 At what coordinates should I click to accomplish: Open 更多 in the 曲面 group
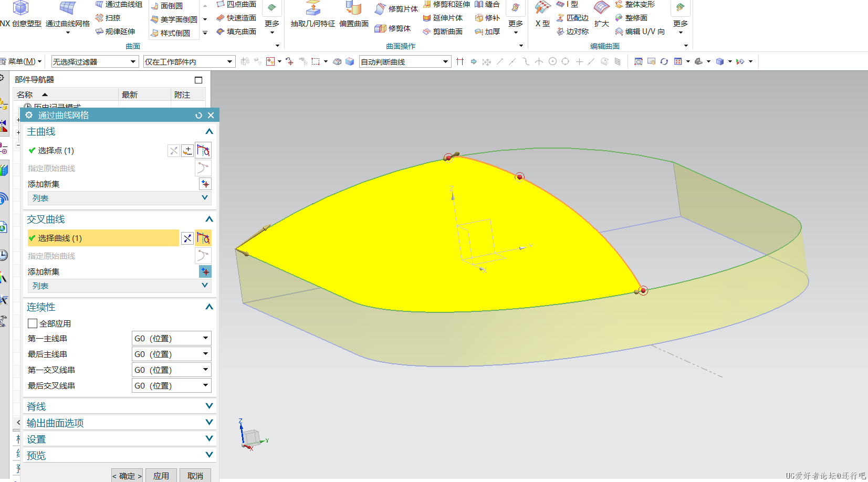272,26
